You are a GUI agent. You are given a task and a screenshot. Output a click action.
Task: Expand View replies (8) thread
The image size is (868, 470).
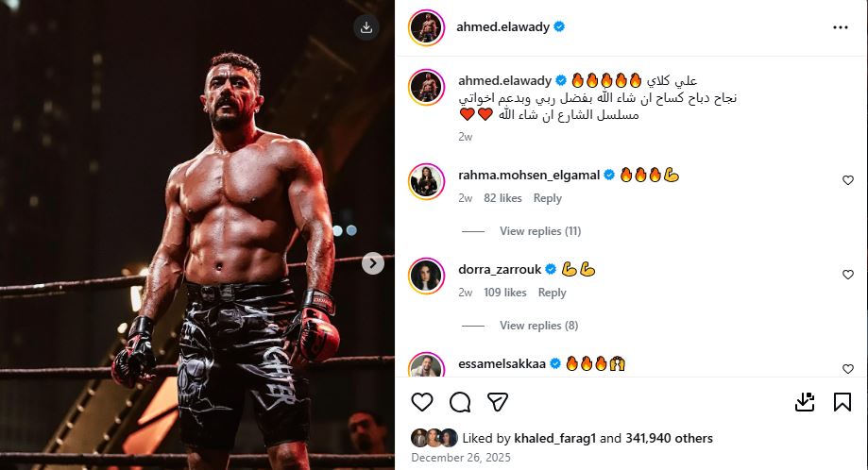click(x=537, y=326)
